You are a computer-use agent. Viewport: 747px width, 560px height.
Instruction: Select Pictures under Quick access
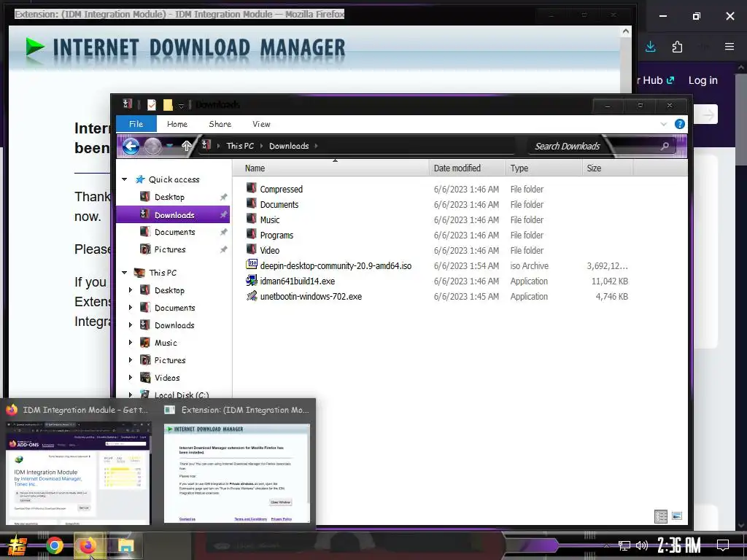[x=169, y=249]
